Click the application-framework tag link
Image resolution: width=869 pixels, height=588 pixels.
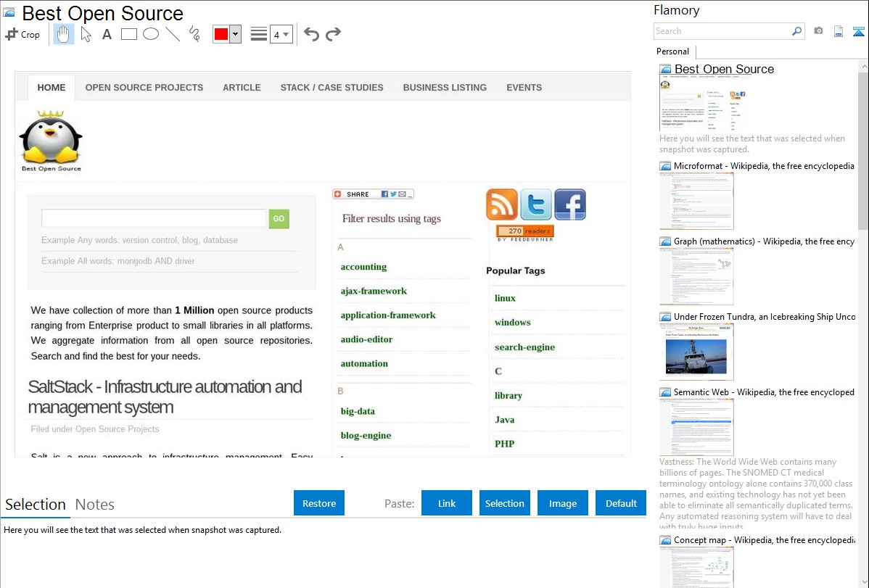coord(388,315)
